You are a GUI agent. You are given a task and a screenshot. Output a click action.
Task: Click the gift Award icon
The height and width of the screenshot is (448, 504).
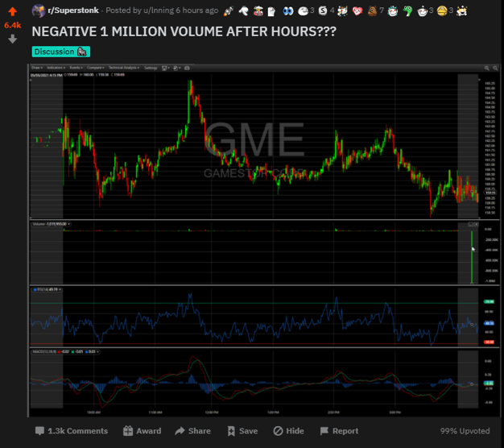coord(128,431)
